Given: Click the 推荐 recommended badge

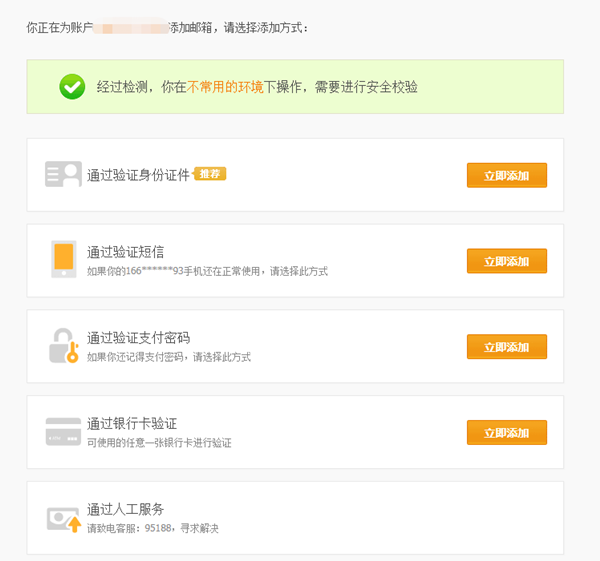Looking at the screenshot, I should click(209, 174).
